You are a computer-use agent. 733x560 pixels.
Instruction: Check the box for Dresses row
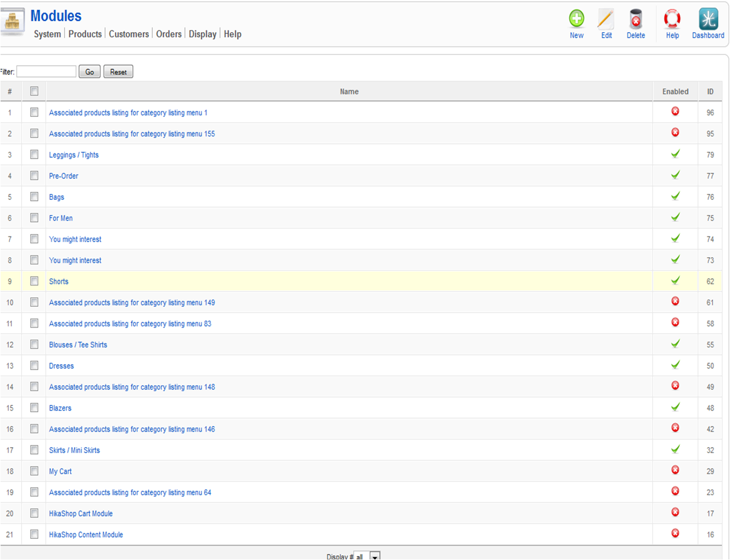(x=34, y=365)
